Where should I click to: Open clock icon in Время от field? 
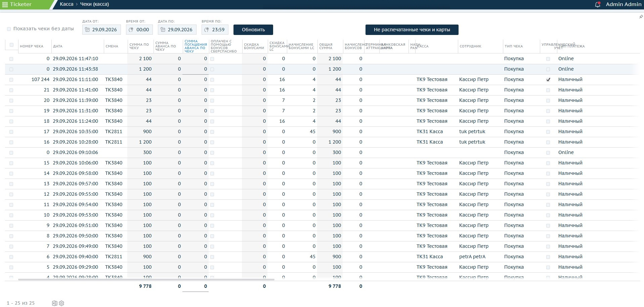point(131,30)
